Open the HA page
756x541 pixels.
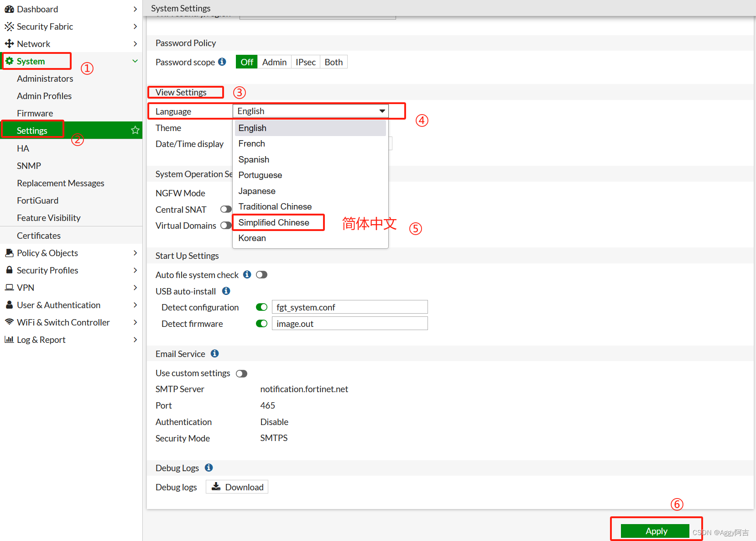click(23, 148)
